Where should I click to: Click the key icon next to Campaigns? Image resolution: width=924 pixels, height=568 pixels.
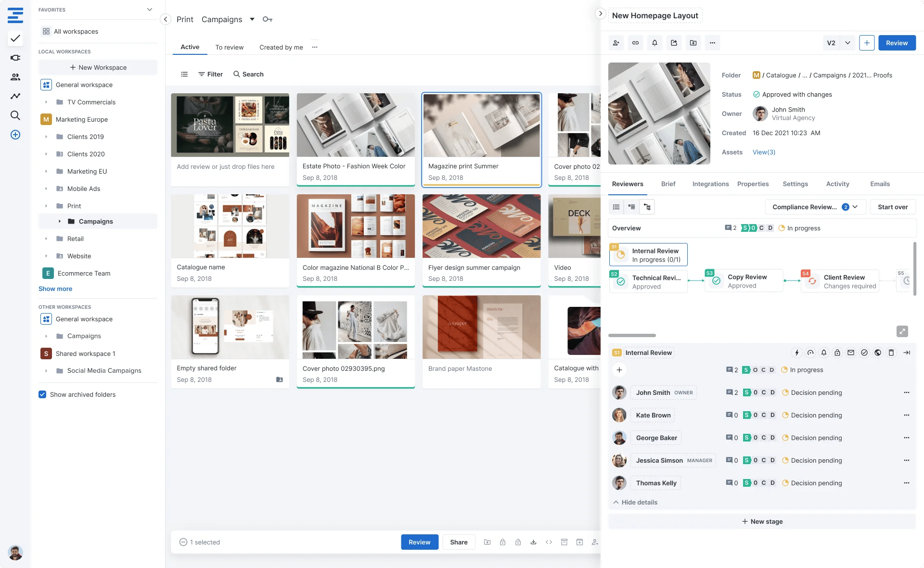click(268, 19)
